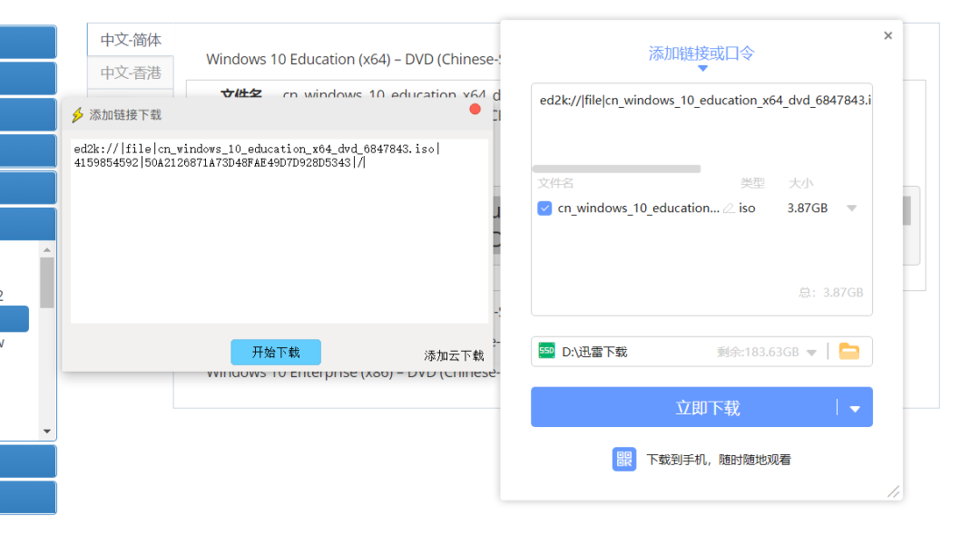980x534 pixels.
Task: Click the QR code icon
Action: coord(623,459)
